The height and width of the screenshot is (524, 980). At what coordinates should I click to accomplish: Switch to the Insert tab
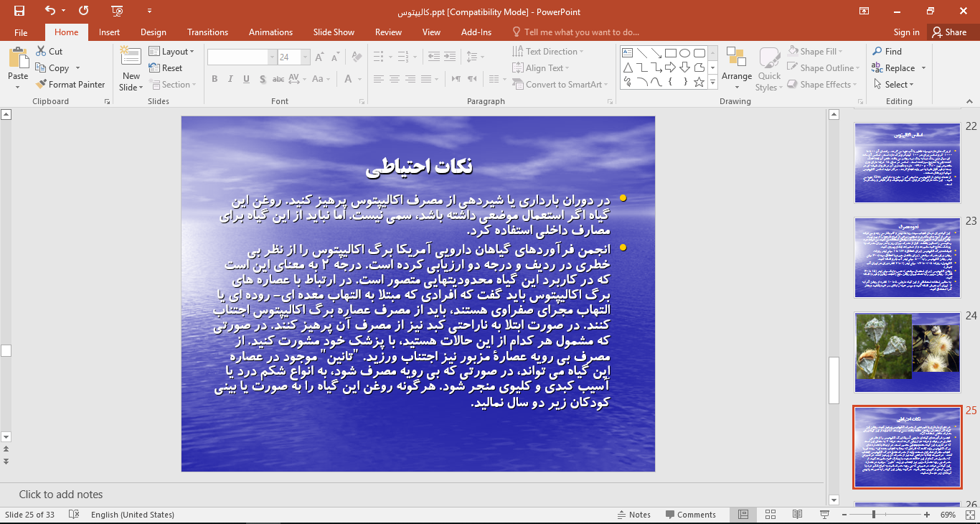coord(109,32)
